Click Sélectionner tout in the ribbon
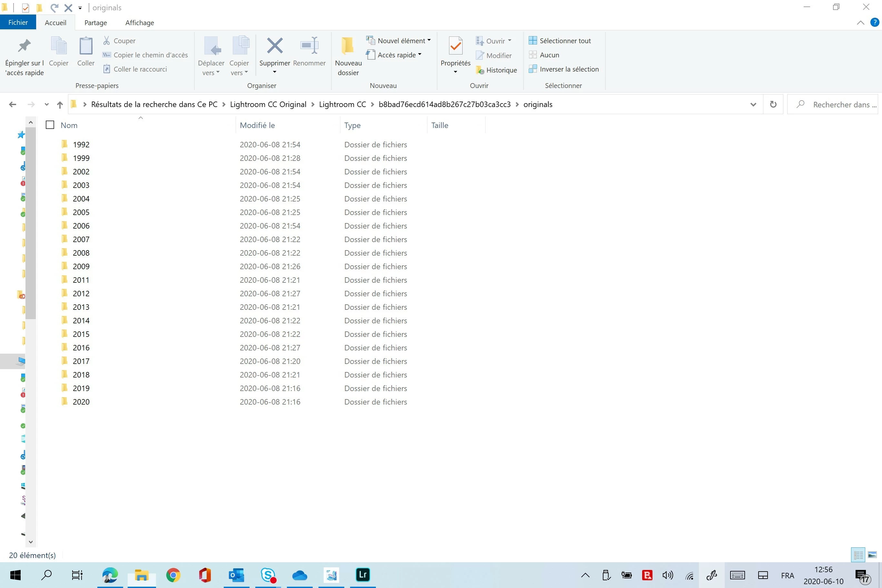Image resolution: width=882 pixels, height=588 pixels. tap(560, 41)
